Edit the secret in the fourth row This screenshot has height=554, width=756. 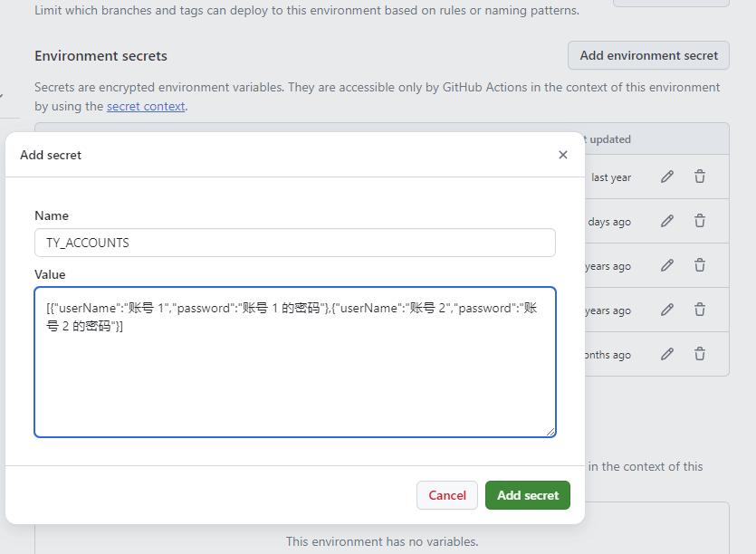(667, 310)
